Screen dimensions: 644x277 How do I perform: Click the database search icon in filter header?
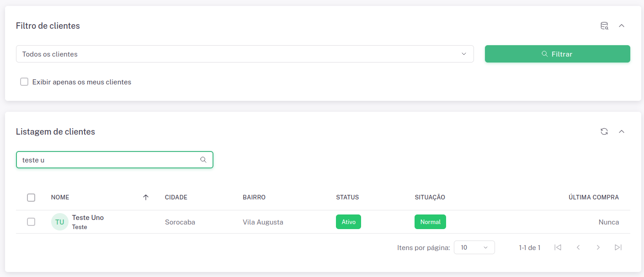[604, 26]
